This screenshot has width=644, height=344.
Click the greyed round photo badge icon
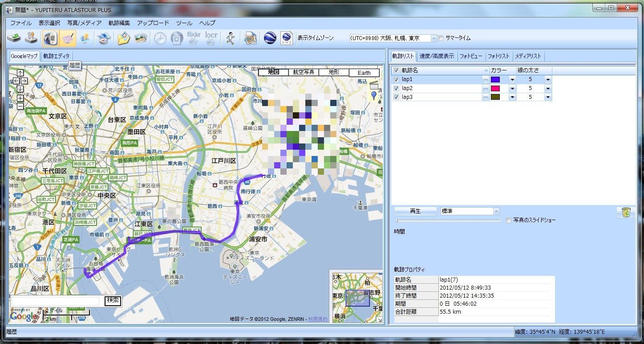[x=177, y=38]
